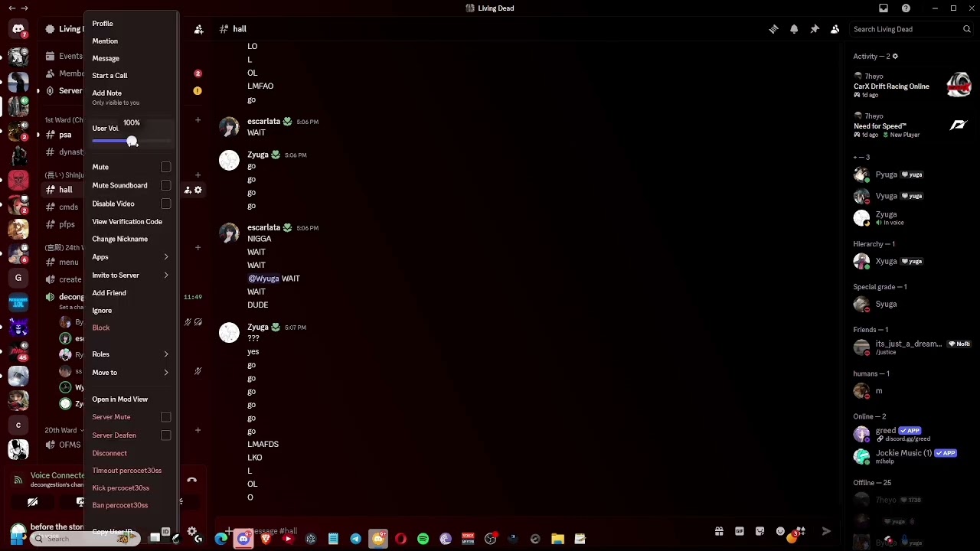This screenshot has width=980, height=551.
Task: Open Need for Speed activity card
Action: 913,125
